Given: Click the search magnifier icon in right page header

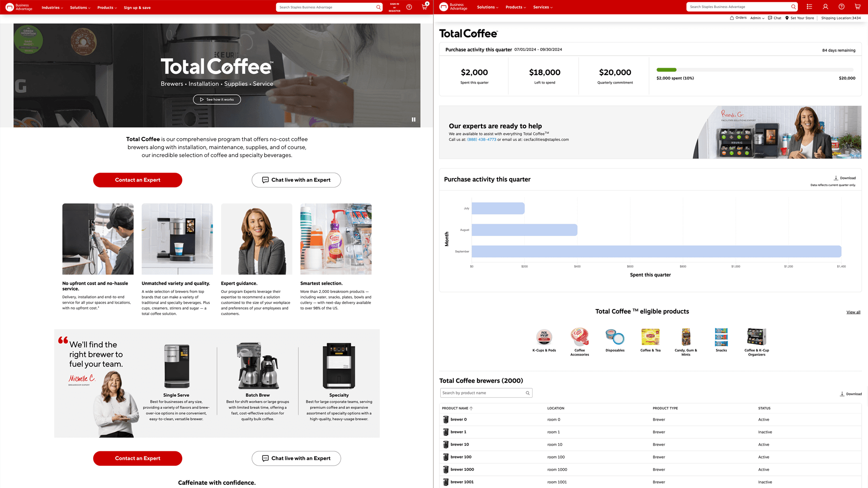Looking at the screenshot, I should (793, 7).
